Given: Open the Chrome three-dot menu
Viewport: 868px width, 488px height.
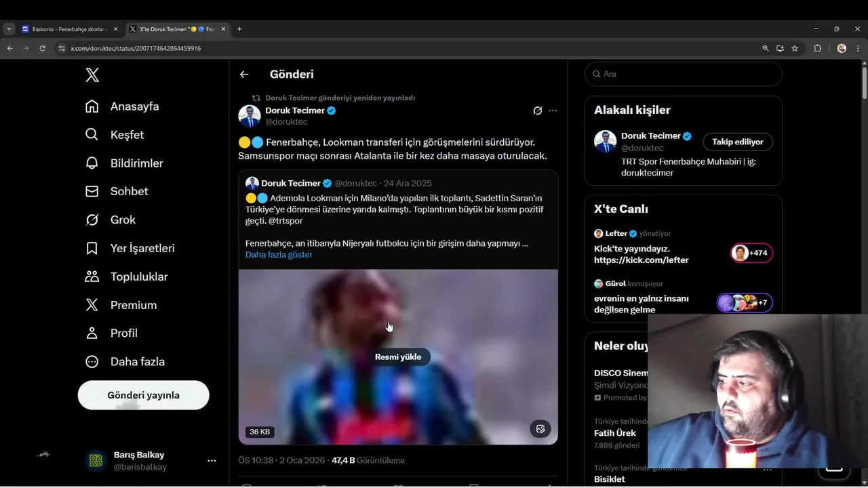Looking at the screenshot, I should click(859, 48).
